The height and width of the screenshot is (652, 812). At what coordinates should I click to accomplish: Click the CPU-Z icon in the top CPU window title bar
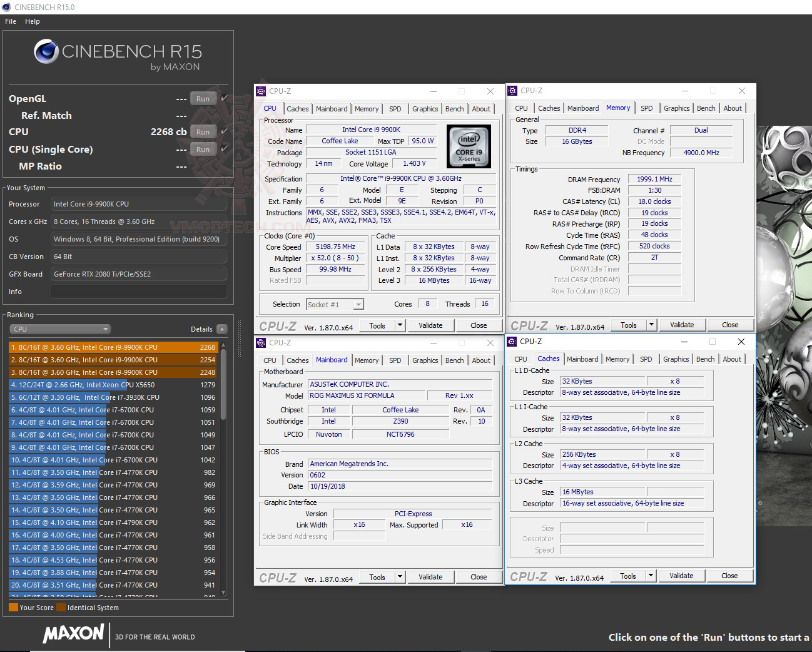260,91
